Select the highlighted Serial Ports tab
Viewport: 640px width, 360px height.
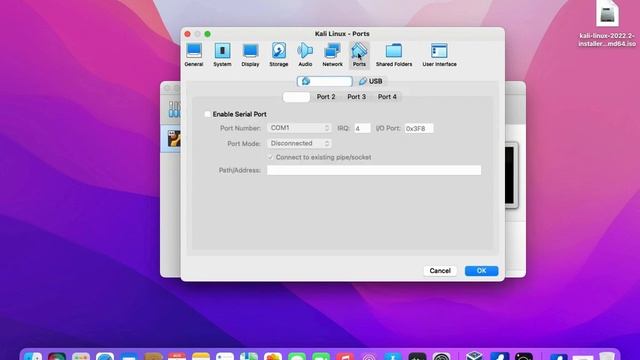tap(324, 81)
